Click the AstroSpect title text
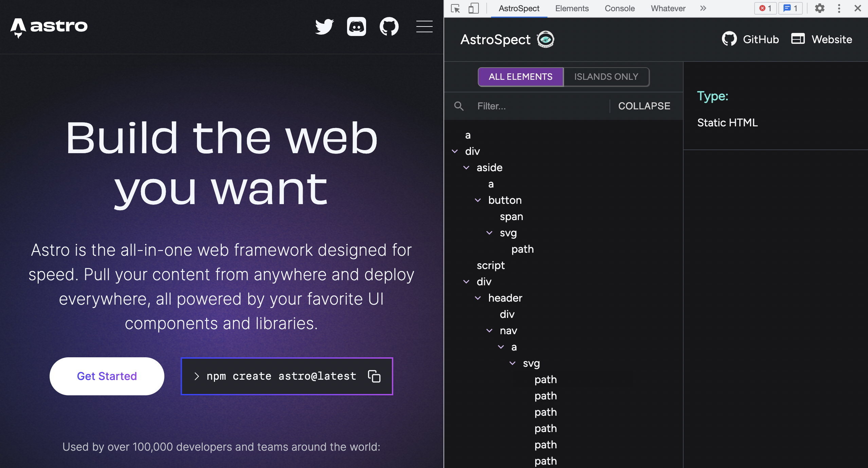 point(495,39)
